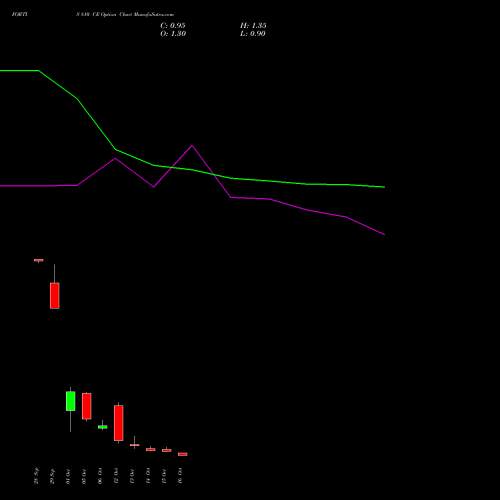Viewport: 500px width, 500px height.
Task: Select the 29 Sep date label
Action: click(52, 476)
